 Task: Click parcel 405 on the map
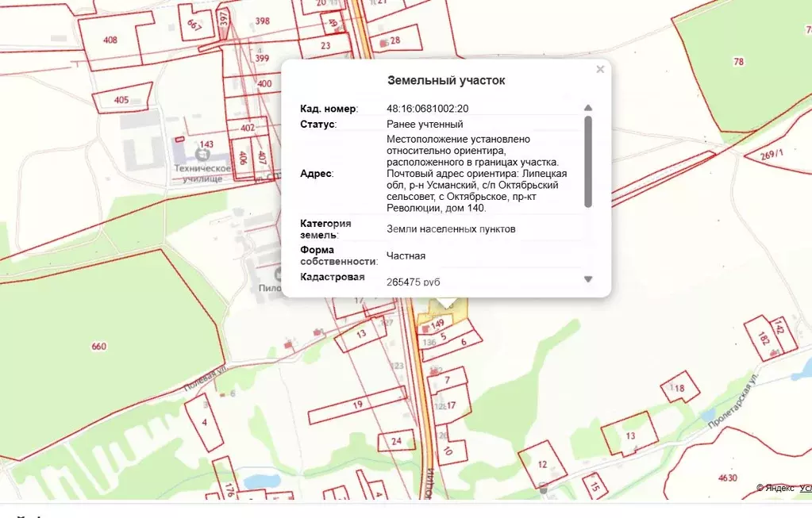coord(121,100)
